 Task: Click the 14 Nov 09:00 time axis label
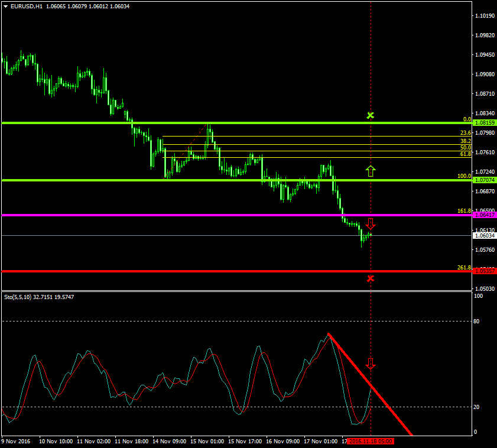click(x=168, y=441)
